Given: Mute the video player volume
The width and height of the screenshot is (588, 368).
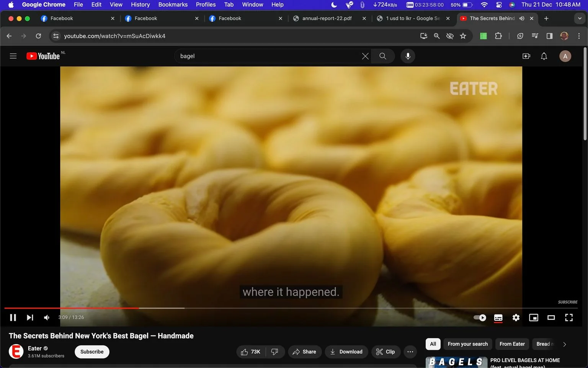Looking at the screenshot, I should tap(47, 317).
